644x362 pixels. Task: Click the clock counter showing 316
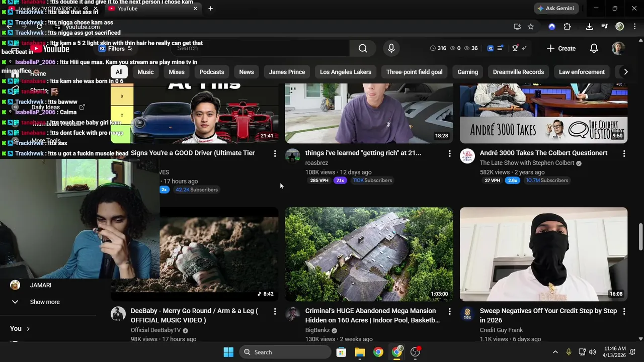438,48
